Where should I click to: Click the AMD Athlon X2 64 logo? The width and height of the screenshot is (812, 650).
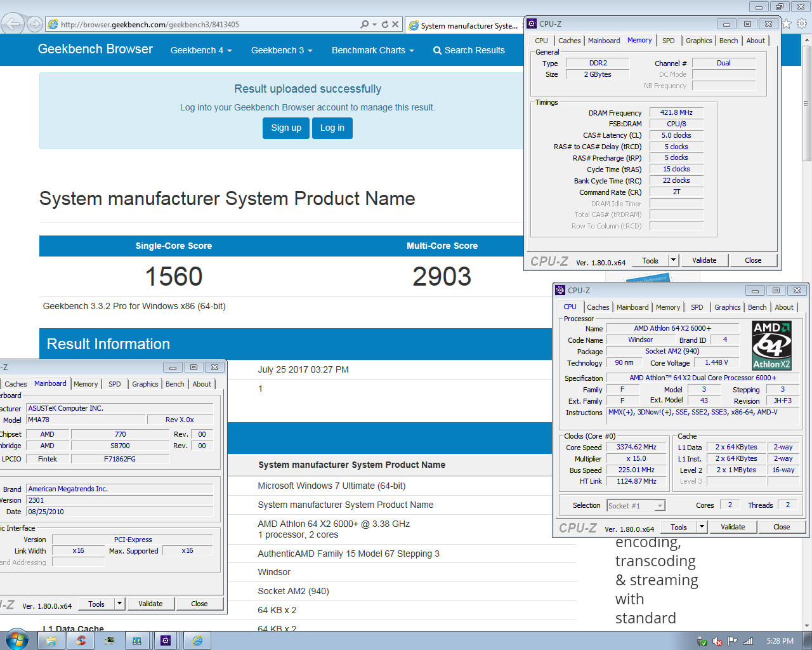point(771,345)
